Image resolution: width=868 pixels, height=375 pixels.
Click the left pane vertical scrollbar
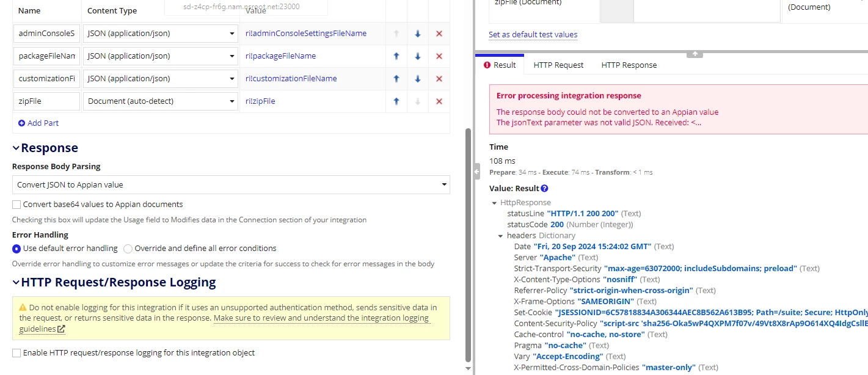[469, 244]
